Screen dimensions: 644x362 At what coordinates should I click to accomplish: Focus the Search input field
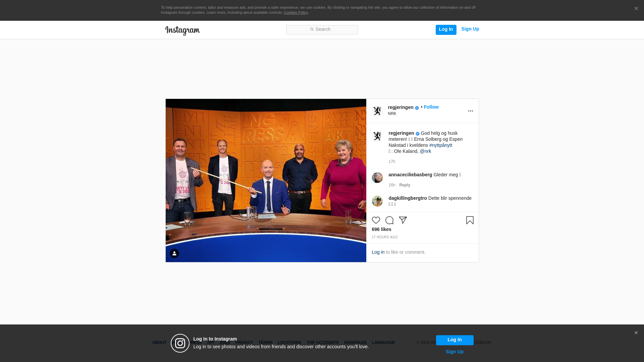click(322, 30)
